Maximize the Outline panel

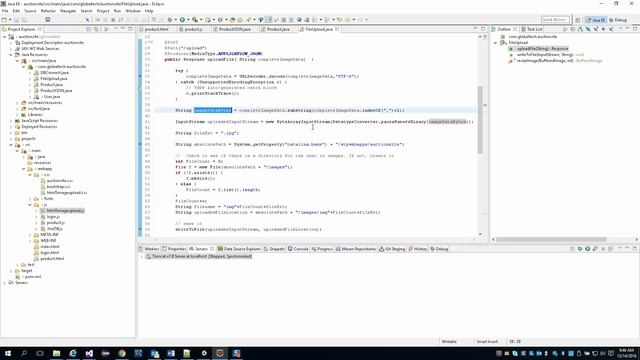pos(635,29)
